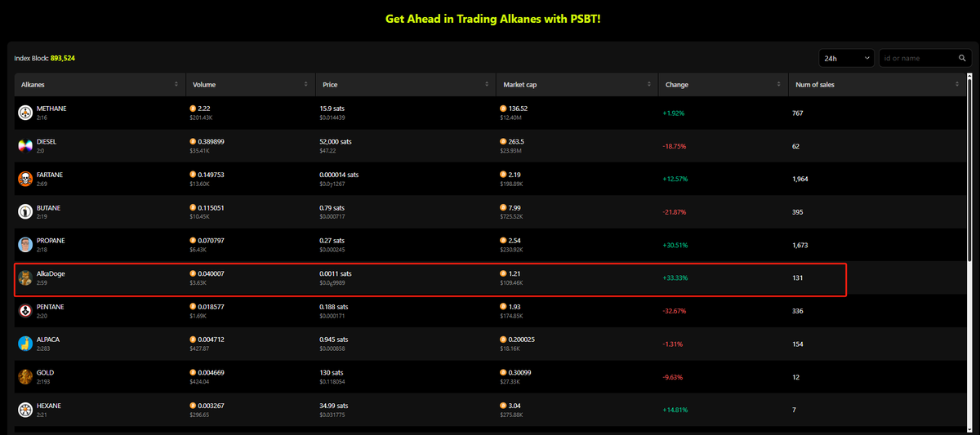
Task: Click bitcoin icon in METHANE volume
Action: (193, 109)
